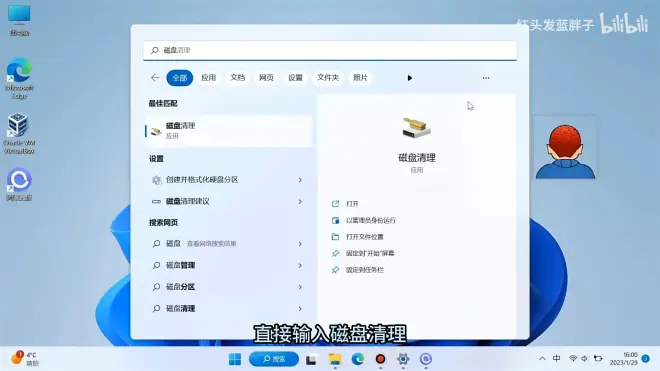Click magnifier icon beside 磁盘管理
This screenshot has height=371, width=660.
pos(156,265)
